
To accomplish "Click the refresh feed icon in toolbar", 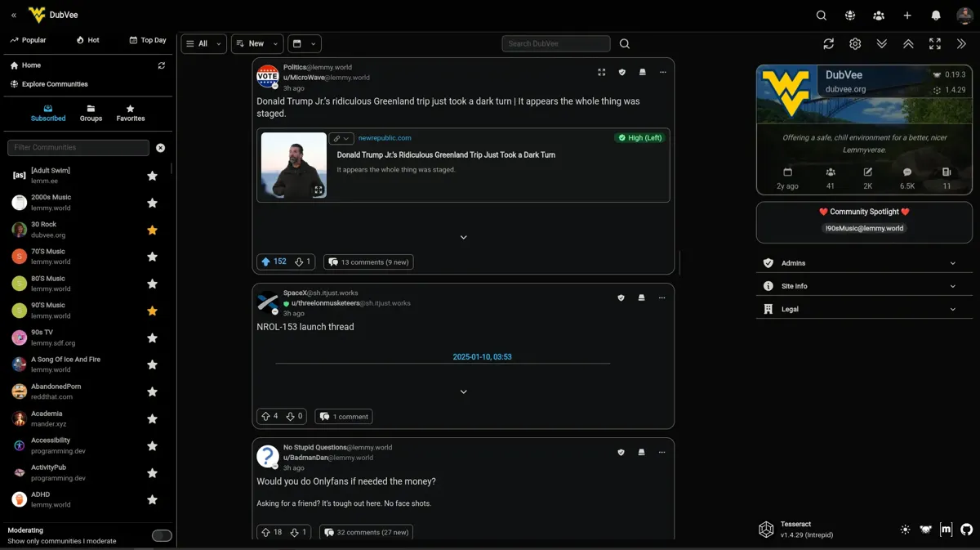I will 828,44.
